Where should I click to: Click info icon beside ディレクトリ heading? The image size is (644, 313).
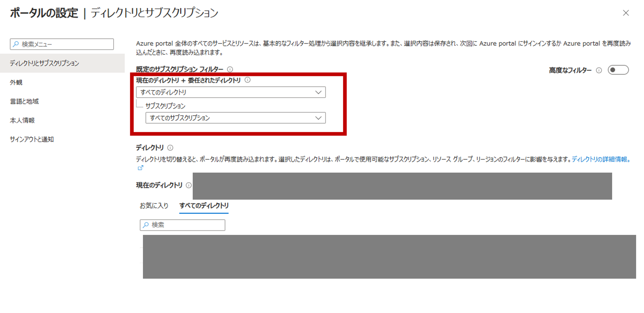(x=170, y=148)
